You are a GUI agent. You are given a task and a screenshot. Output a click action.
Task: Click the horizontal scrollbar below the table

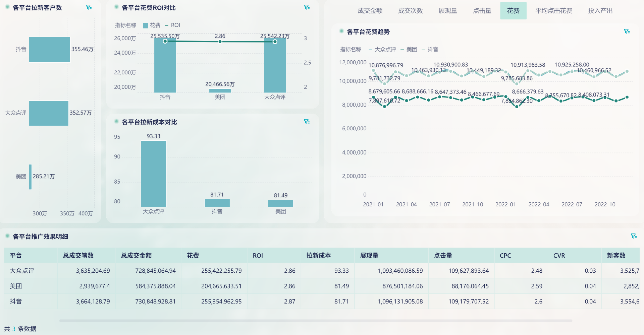315,321
